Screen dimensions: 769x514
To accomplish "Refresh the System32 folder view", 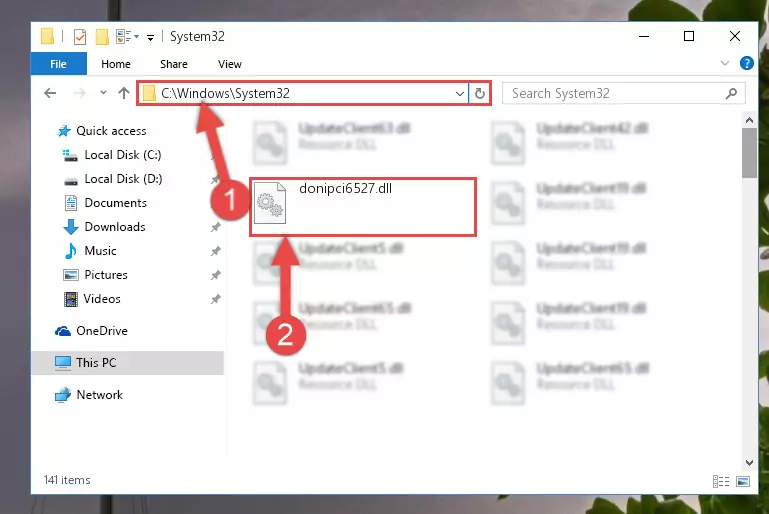I will click(480, 93).
